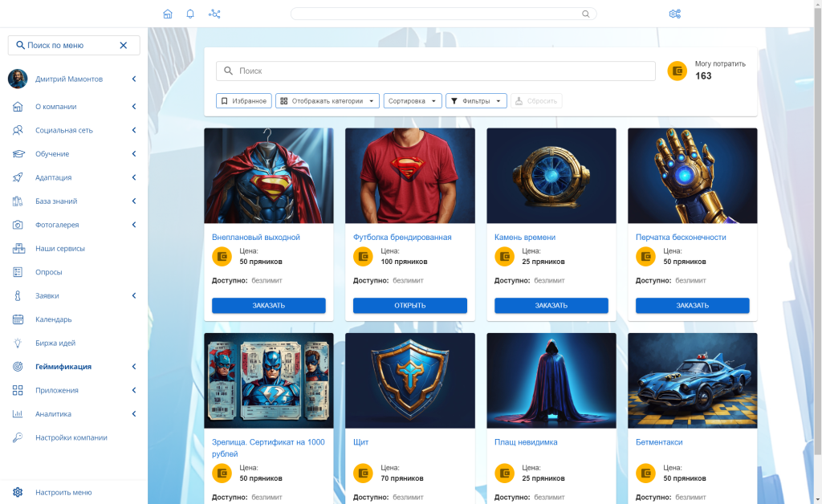822x504 pixels.
Task: Order the Внеплановый выходной item
Action: (269, 305)
